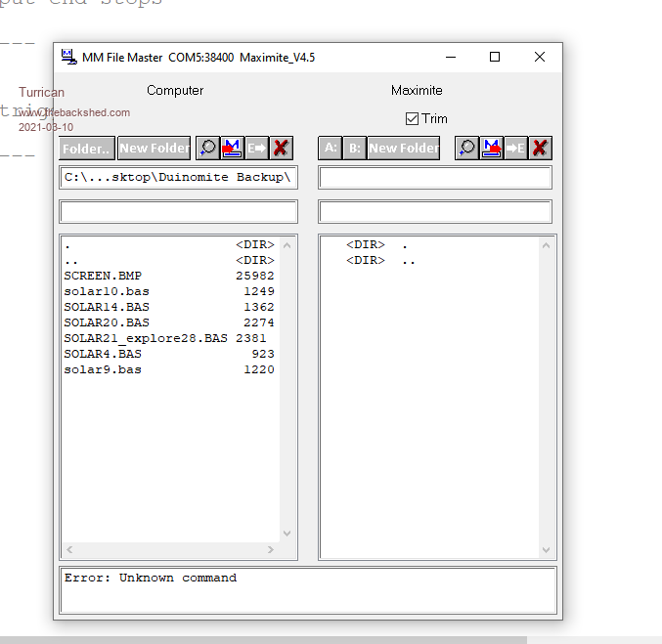Select drive A: on Maximite
The image size is (662, 644).
pyautogui.click(x=331, y=148)
